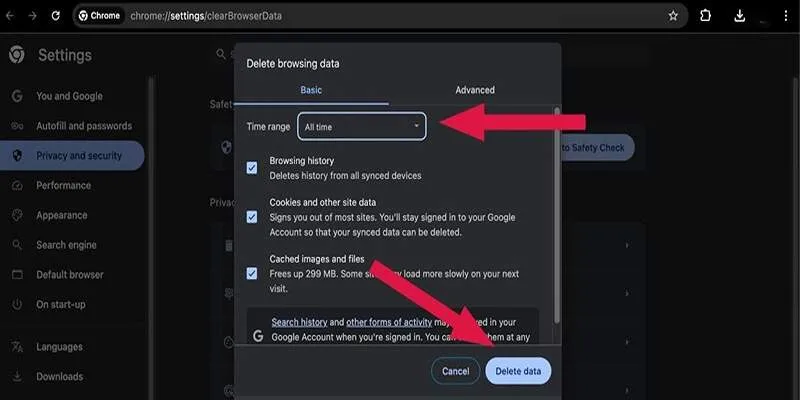Click the key icon for Autofill

coord(17,126)
